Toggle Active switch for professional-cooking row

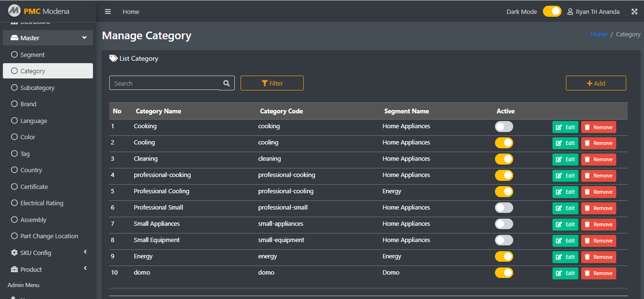pyautogui.click(x=504, y=175)
